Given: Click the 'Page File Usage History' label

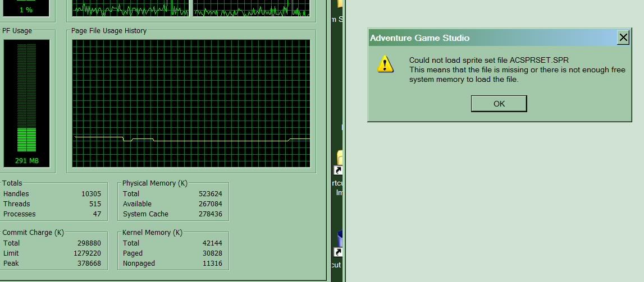Looking at the screenshot, I should pos(109,31).
